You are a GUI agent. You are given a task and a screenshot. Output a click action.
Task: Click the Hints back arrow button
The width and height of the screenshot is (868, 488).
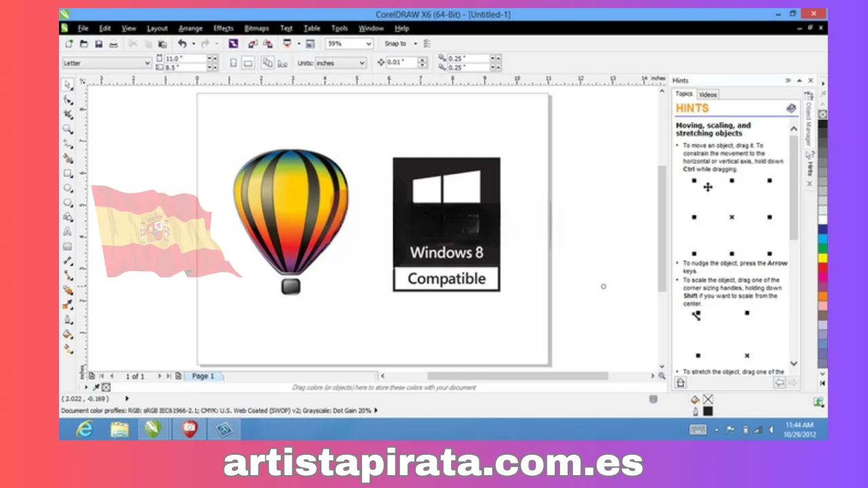click(779, 383)
